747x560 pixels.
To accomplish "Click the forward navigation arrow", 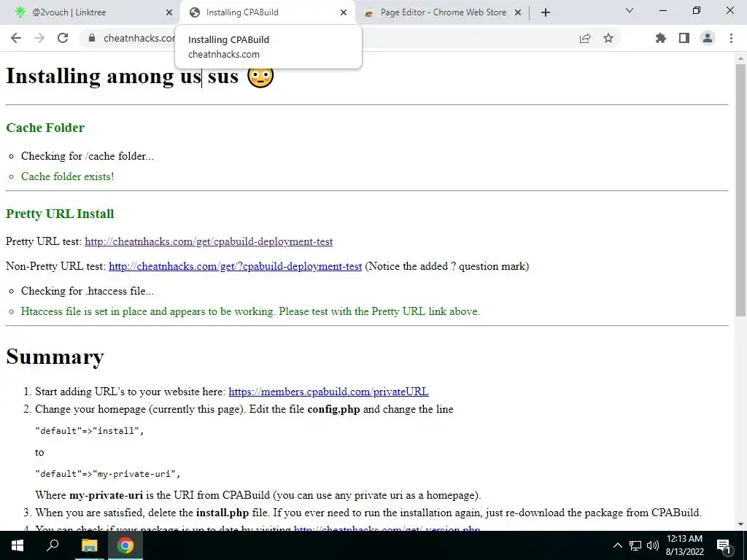I will coord(39,38).
